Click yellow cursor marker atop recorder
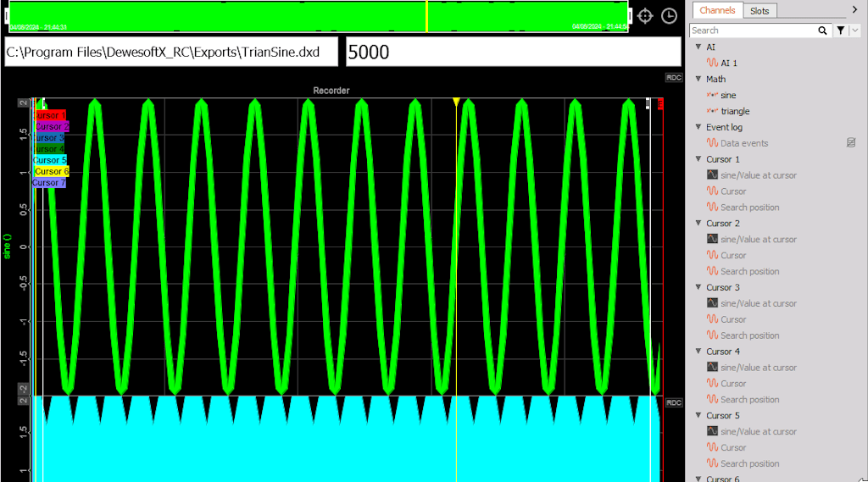The width and height of the screenshot is (868, 482). pos(456,102)
